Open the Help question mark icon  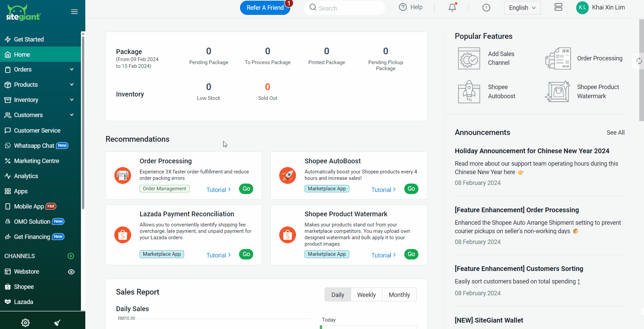(x=403, y=7)
